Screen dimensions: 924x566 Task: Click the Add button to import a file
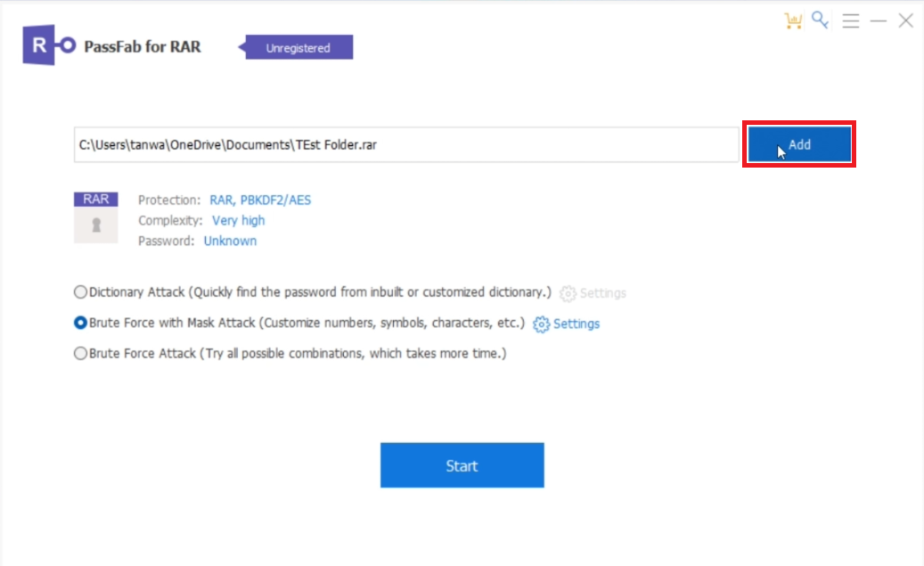[799, 144]
